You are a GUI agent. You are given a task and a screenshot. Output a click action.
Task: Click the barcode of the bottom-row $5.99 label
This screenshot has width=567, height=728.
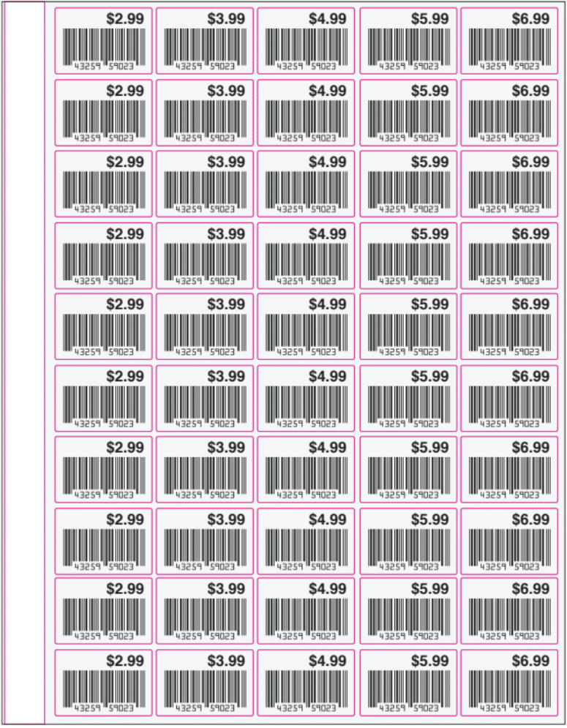[409, 691]
